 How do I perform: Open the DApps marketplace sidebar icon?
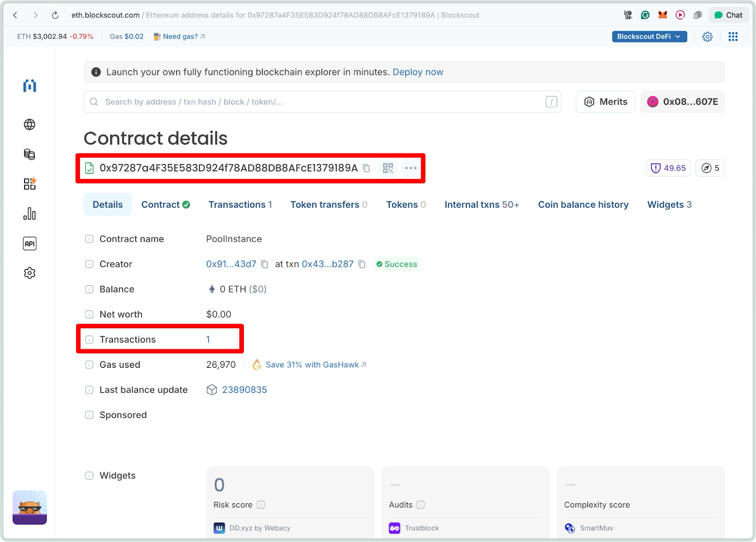tap(29, 184)
